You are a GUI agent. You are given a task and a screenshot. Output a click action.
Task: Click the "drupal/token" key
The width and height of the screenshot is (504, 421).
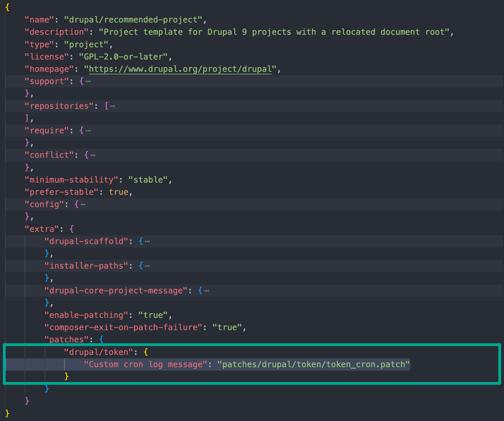[x=99, y=352]
